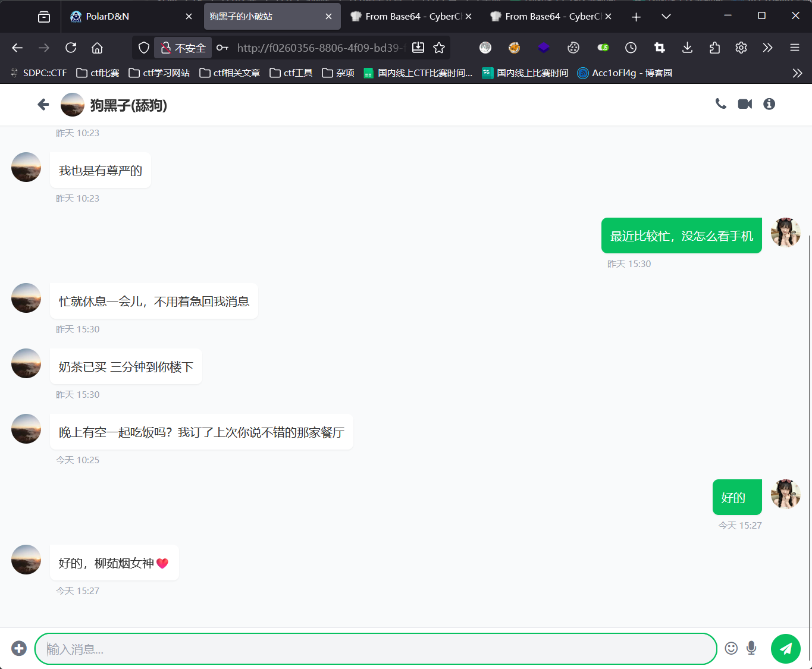
Task: Open the tab list dropdown
Action: 666,17
